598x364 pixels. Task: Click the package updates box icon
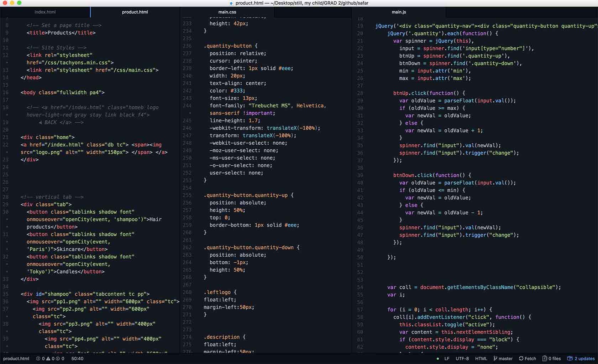570,359
